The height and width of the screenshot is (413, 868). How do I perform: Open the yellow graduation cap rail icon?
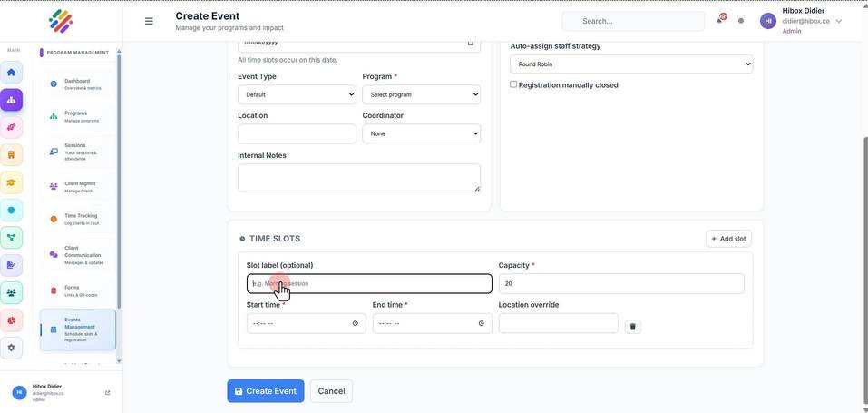click(11, 182)
